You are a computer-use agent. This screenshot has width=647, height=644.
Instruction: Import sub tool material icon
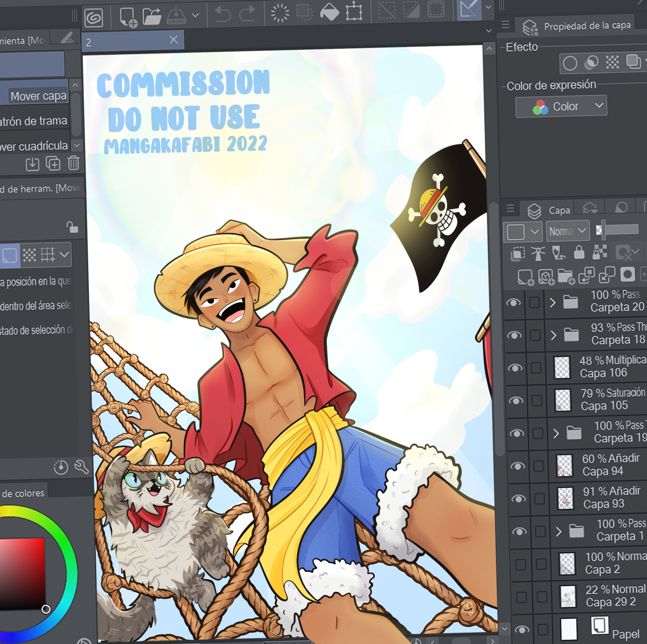[x=33, y=164]
